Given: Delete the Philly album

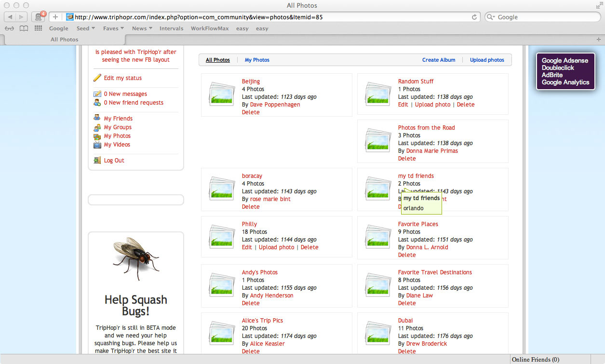Looking at the screenshot, I should (x=309, y=247).
